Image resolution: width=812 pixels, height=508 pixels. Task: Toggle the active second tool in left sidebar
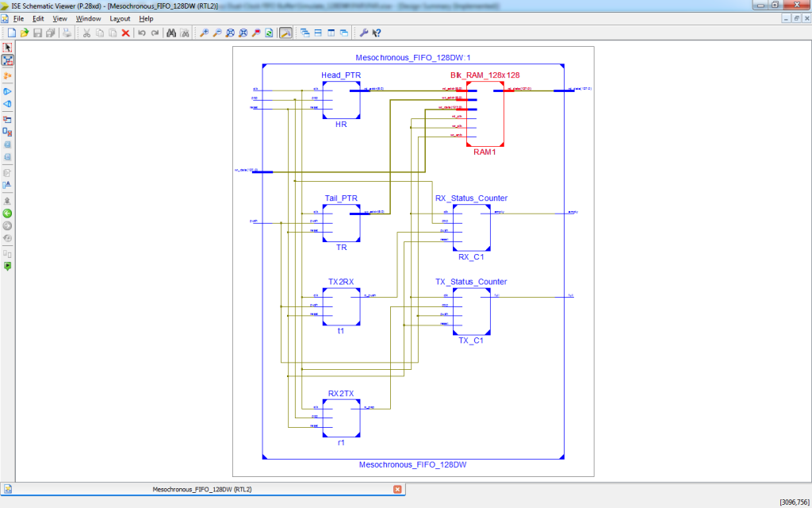click(x=7, y=60)
